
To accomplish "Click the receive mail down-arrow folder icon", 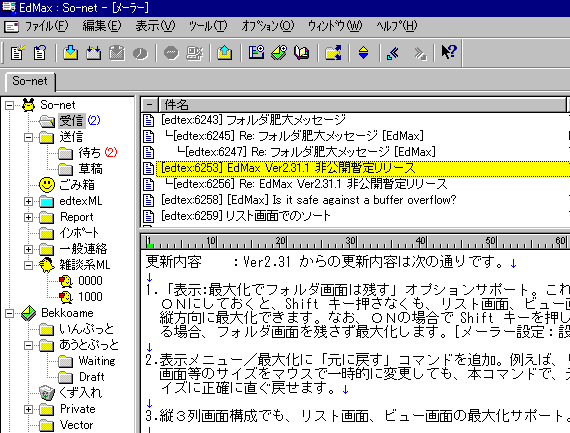I will click(71, 53).
